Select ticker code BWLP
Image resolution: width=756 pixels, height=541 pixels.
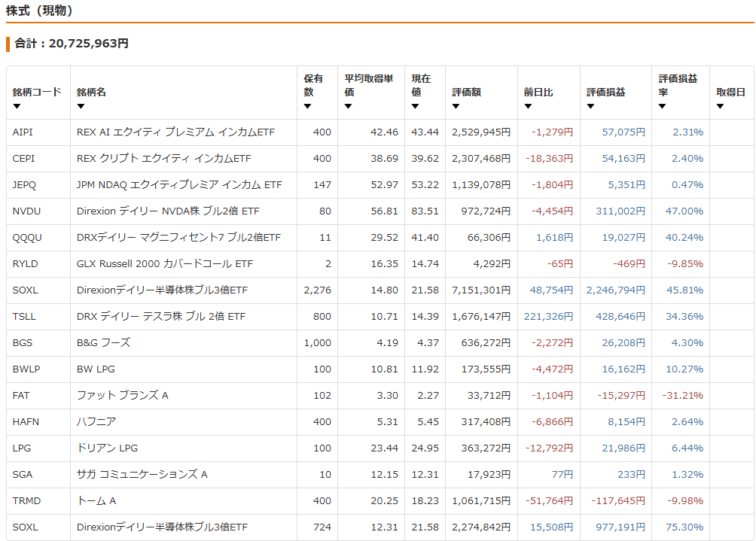[x=26, y=369]
